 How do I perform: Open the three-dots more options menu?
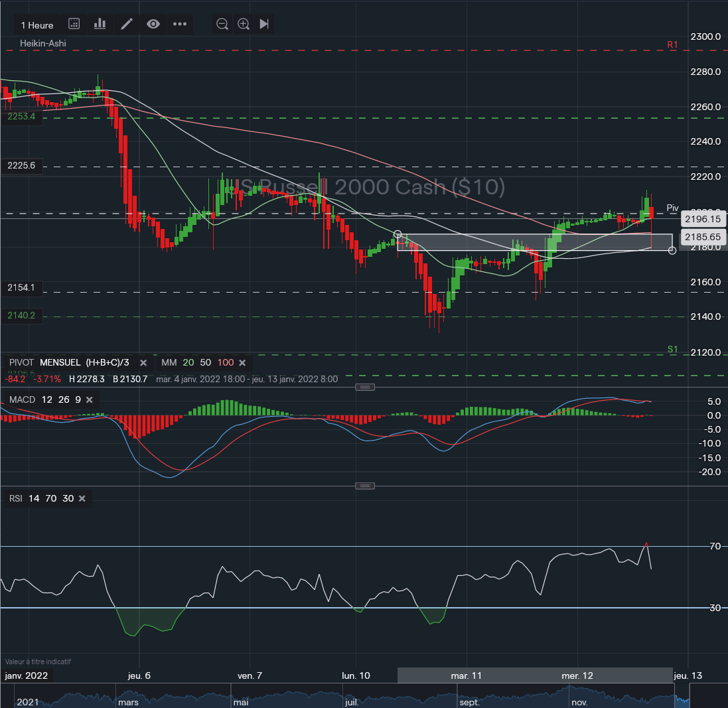pyautogui.click(x=180, y=24)
